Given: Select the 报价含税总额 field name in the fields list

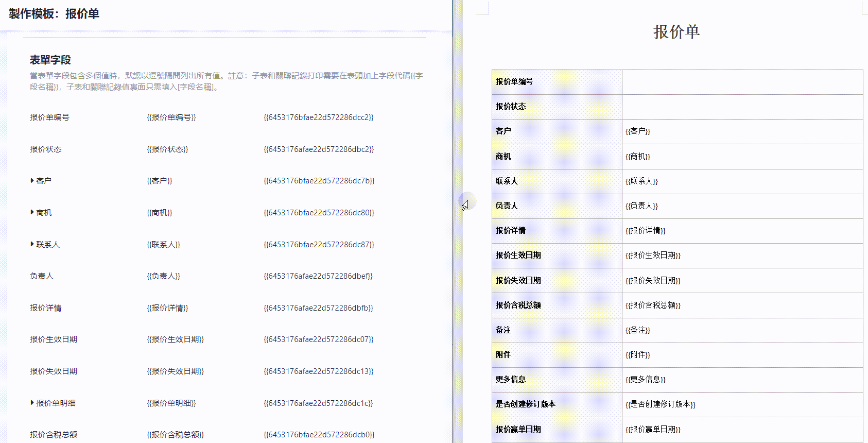Looking at the screenshot, I should coord(54,435).
